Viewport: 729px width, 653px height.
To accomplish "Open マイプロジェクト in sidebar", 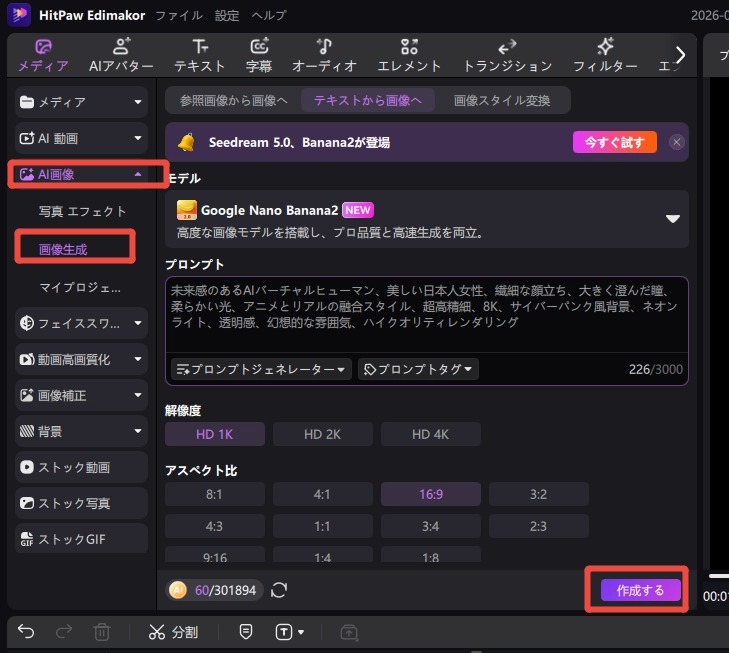I will point(80,288).
